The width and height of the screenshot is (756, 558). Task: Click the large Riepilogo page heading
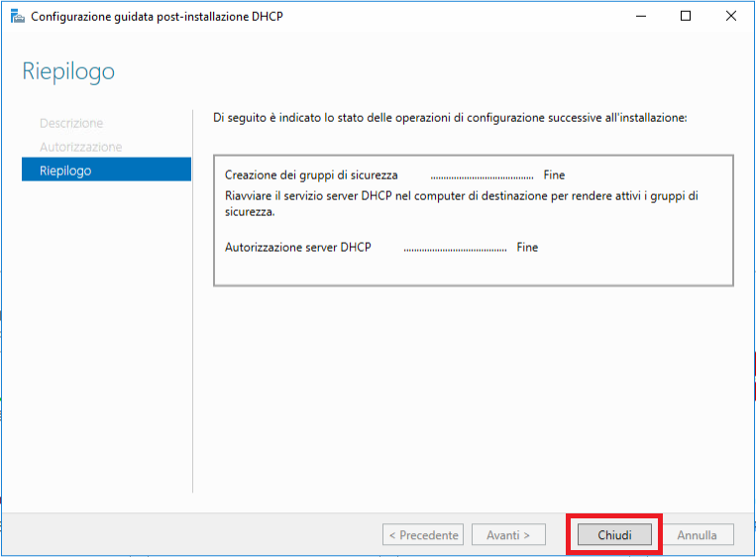[68, 71]
